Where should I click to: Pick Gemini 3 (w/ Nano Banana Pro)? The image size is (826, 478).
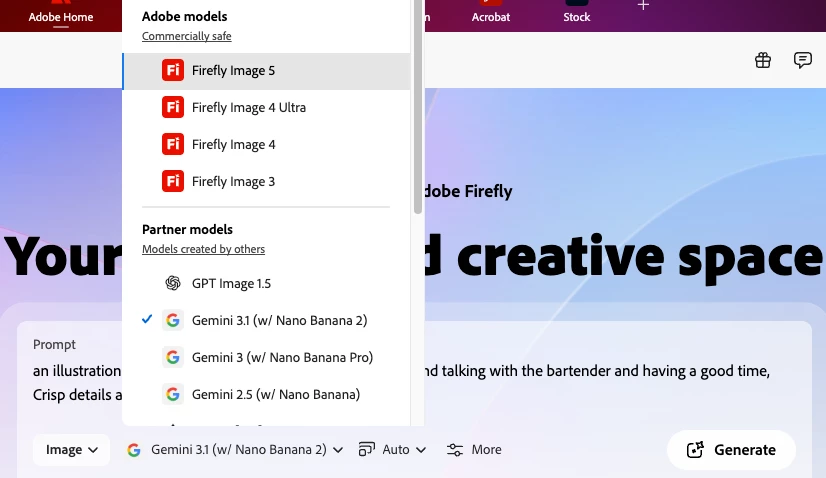[x=266, y=357]
